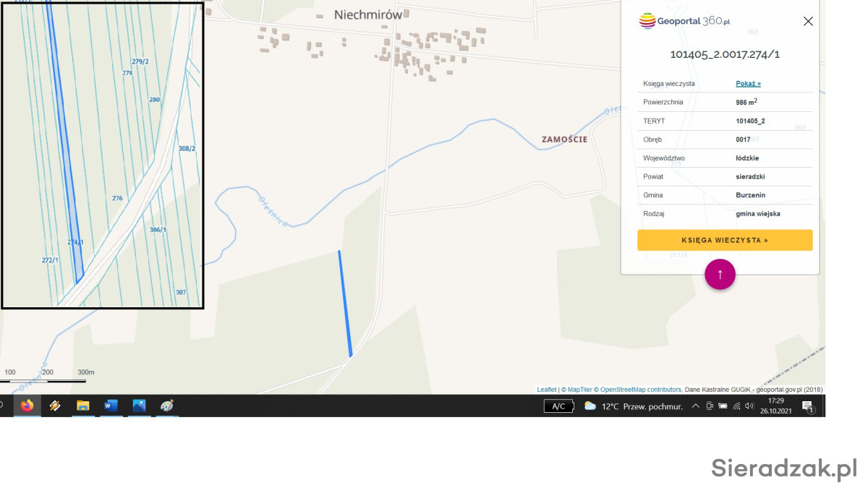Click the volume speaker tray icon
This screenshot has width=868, height=488.
[749, 406]
